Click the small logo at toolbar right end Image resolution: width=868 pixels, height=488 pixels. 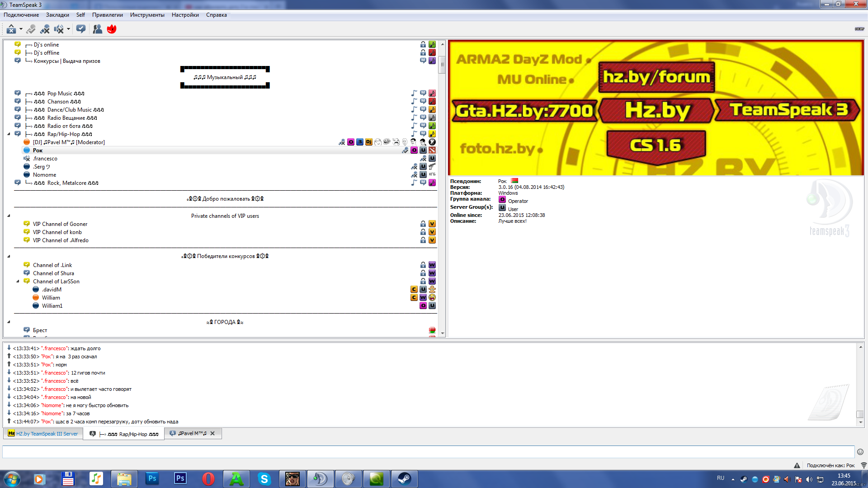pos(859,29)
